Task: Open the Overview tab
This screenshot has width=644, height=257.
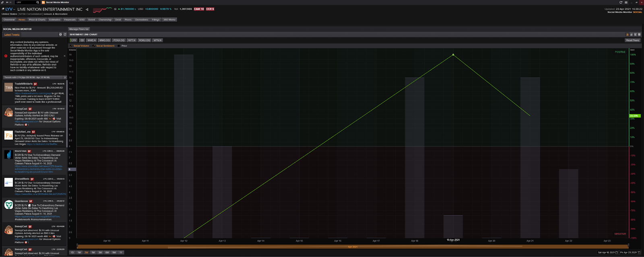Action: [9, 19]
